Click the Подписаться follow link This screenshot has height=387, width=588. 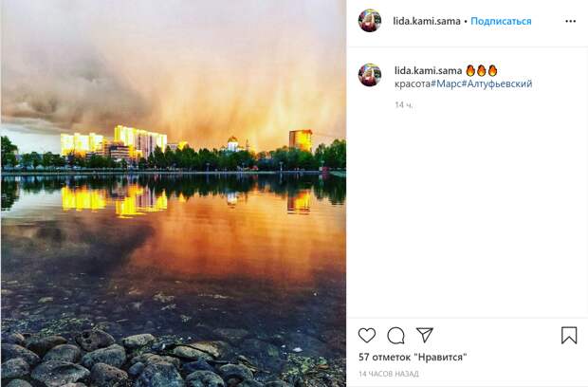501,21
